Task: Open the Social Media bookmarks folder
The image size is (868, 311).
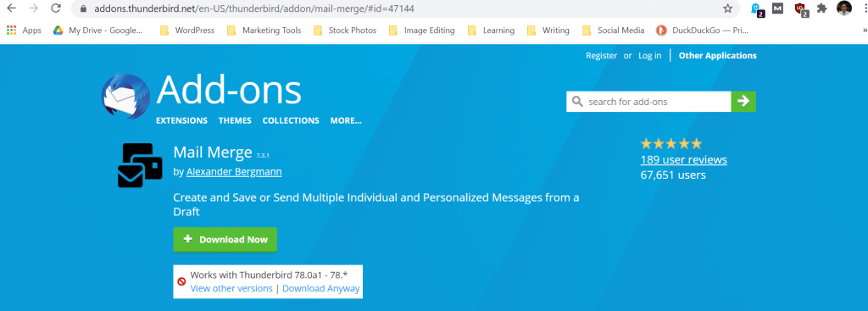Action: click(614, 31)
